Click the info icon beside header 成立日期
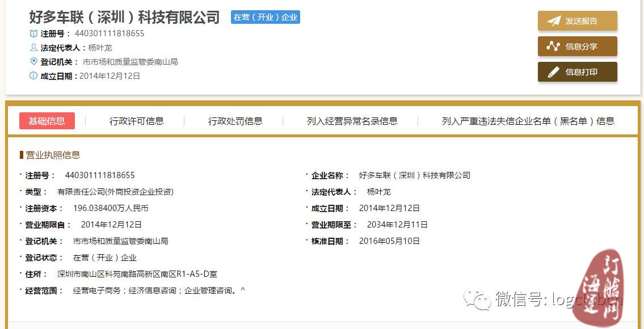The image size is (644, 329). pyautogui.click(x=33, y=75)
